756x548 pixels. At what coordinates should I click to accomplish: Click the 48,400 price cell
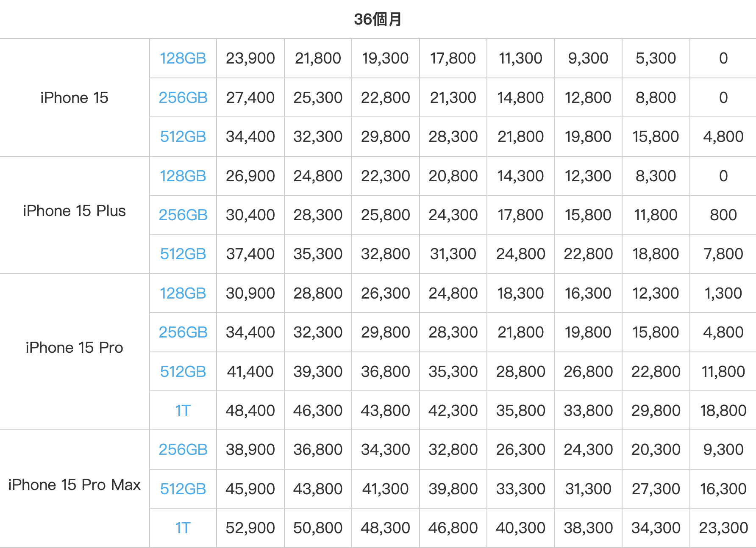pos(250,411)
